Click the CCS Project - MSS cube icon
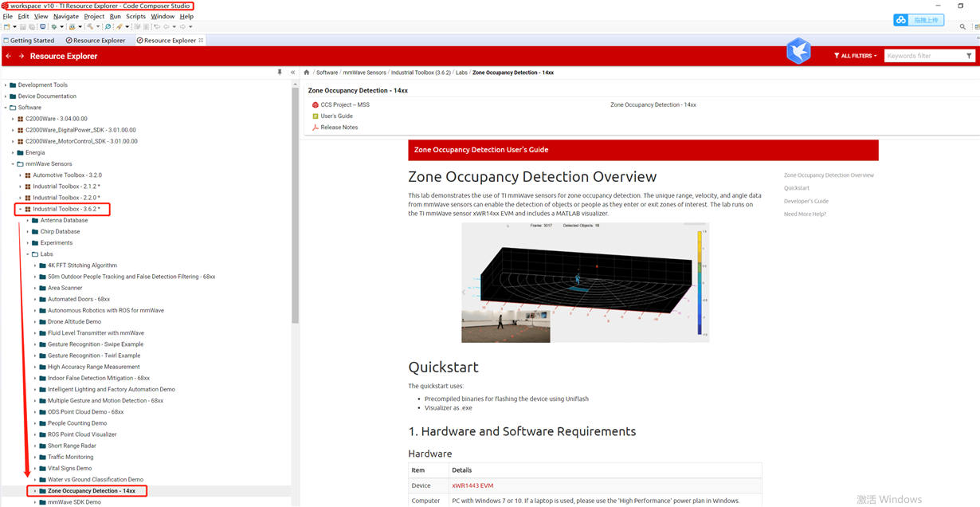The width and height of the screenshot is (980, 507). [316, 104]
